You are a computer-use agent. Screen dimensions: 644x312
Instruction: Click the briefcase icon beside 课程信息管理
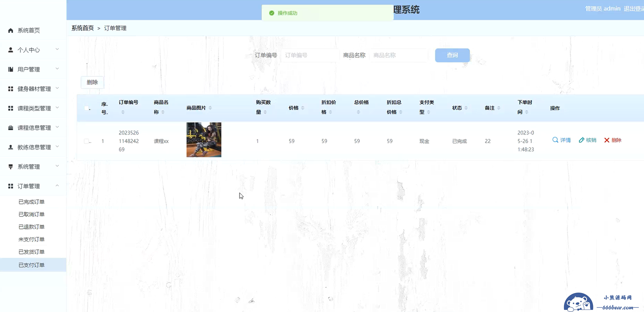tap(10, 128)
